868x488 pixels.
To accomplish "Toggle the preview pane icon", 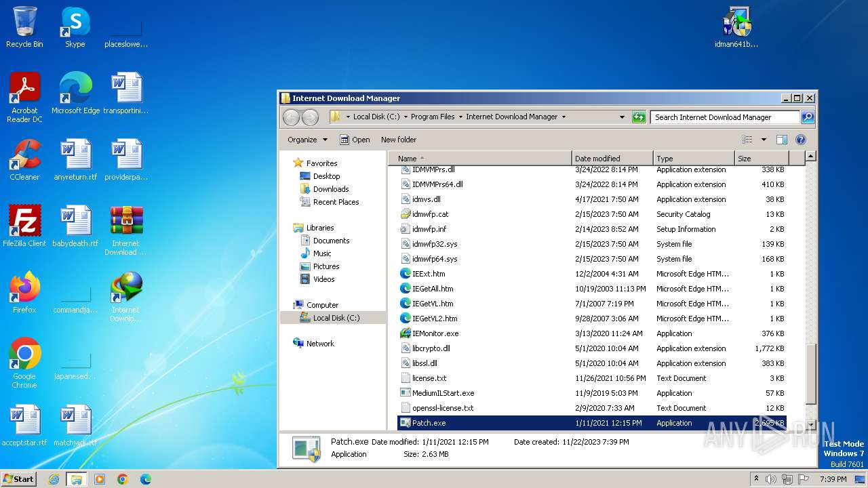I will pos(781,140).
